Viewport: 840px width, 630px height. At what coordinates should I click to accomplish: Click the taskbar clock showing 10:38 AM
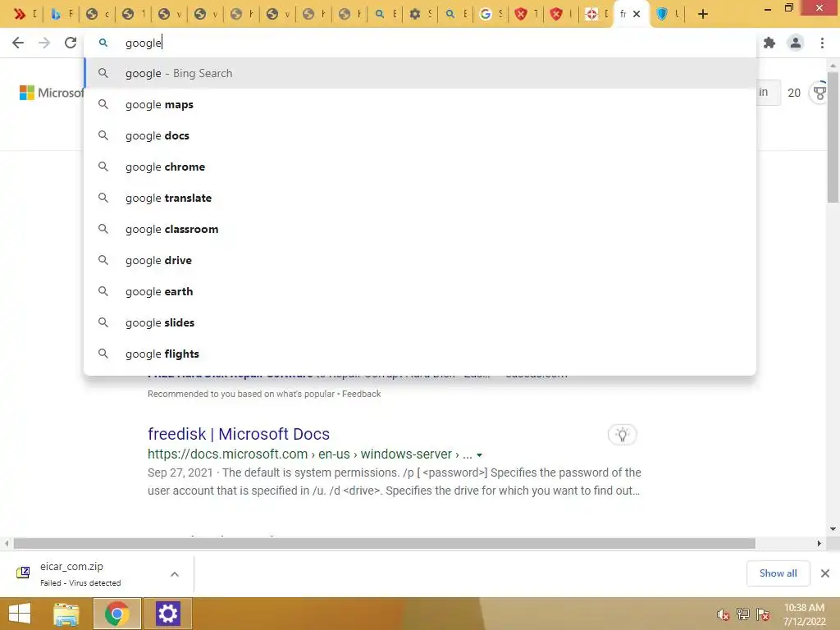pos(804,614)
